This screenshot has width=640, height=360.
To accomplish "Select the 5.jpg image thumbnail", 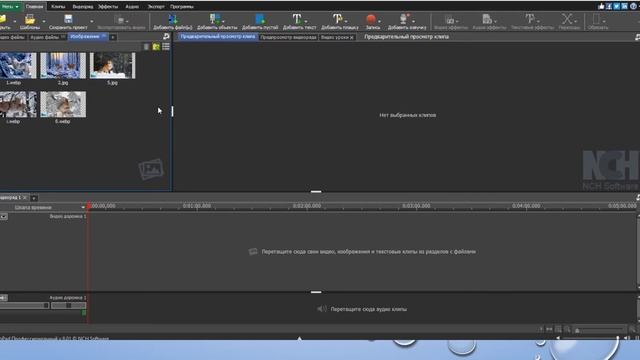I will click(112, 65).
